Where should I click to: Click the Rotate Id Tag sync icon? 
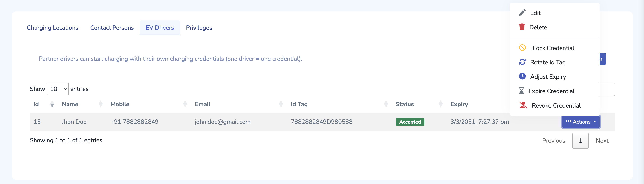coord(522,62)
